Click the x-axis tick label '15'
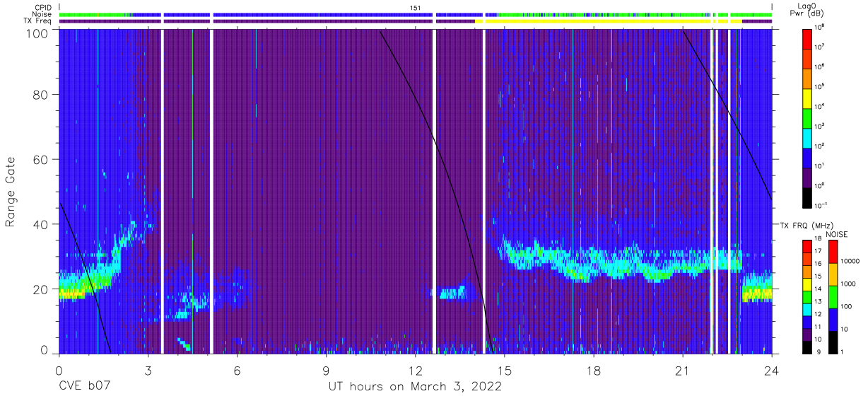This screenshot has height=401, width=868. [x=505, y=371]
